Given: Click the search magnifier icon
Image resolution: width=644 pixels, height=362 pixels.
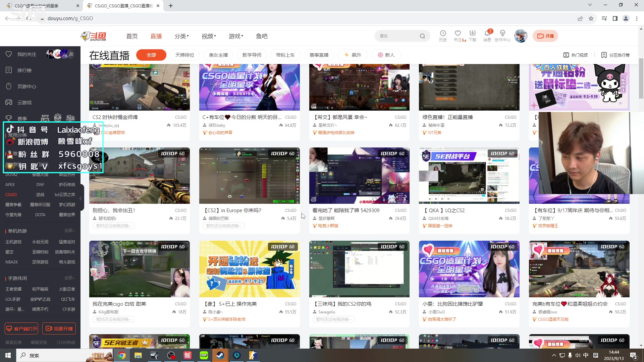Looking at the screenshot, I should (x=422, y=36).
